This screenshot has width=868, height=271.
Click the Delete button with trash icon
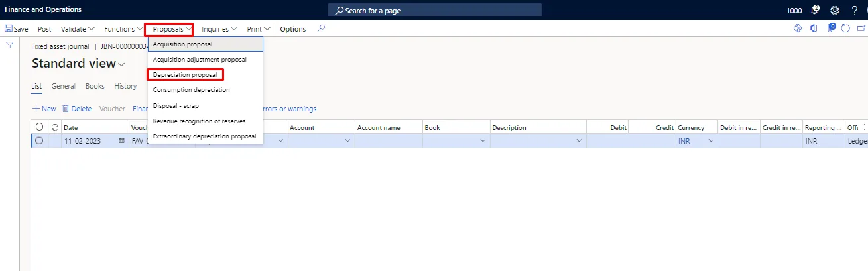(x=77, y=109)
